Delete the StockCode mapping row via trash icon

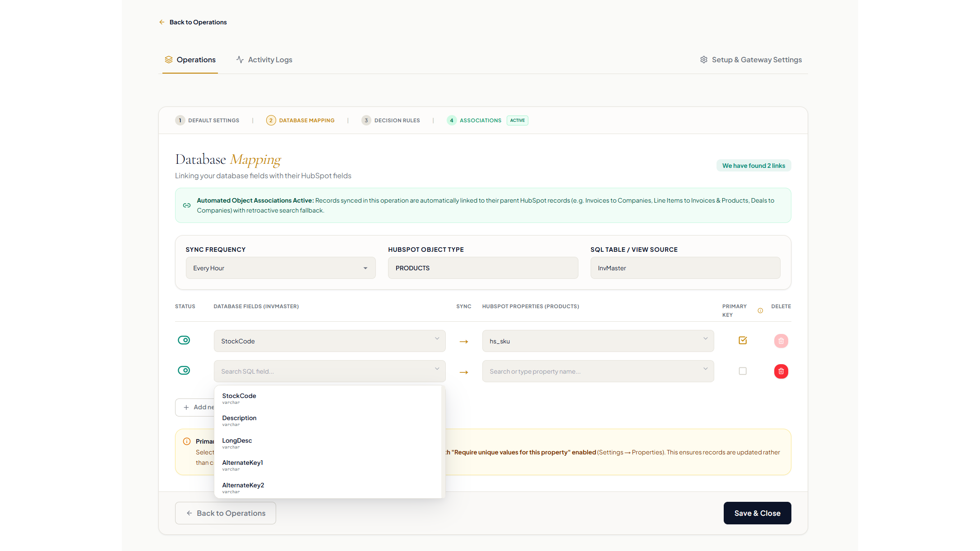(x=781, y=341)
